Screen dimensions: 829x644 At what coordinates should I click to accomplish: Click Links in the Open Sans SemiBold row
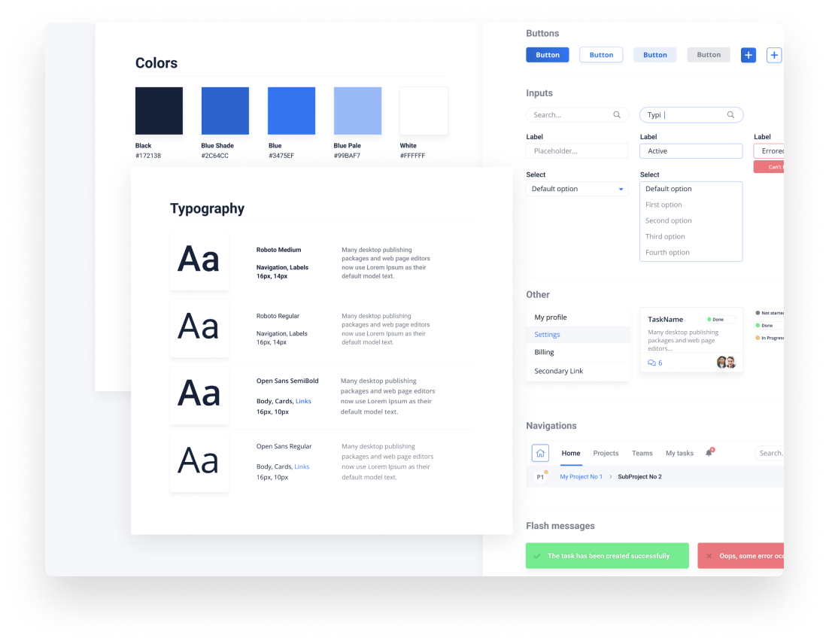303,401
